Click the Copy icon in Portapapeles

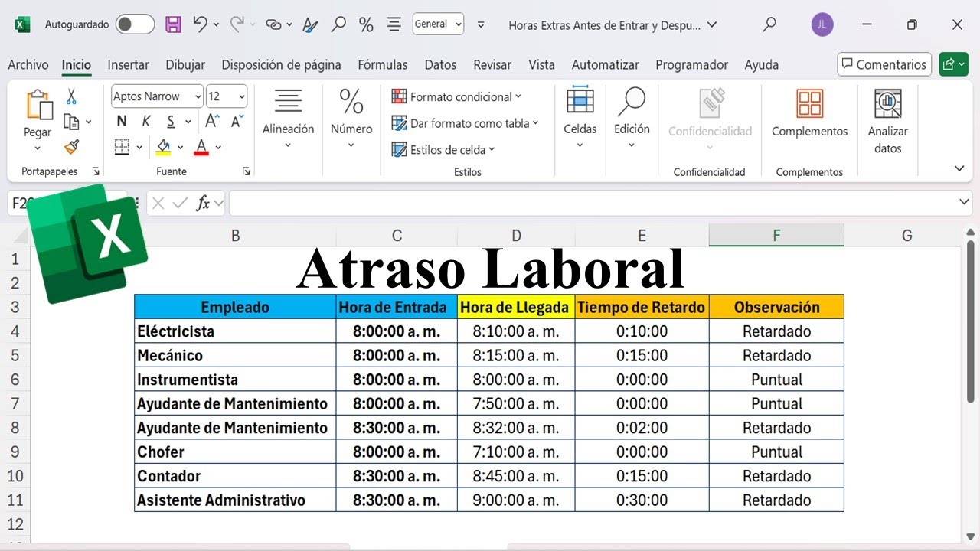pyautogui.click(x=71, y=122)
